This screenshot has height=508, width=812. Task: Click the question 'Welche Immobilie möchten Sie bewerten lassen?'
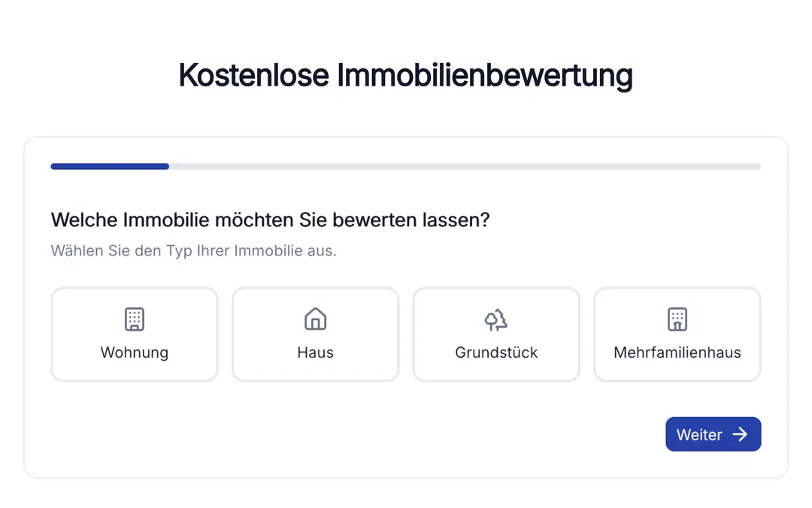269,219
